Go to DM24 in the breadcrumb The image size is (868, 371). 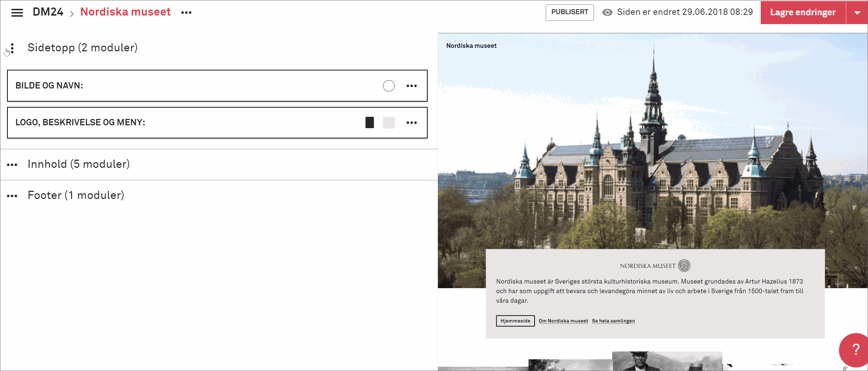(x=48, y=12)
